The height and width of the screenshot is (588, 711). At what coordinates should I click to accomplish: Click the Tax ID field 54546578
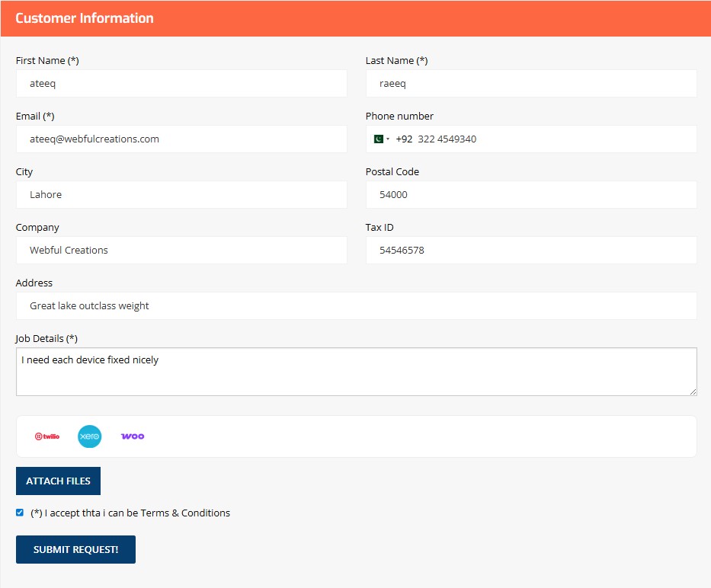click(x=531, y=251)
